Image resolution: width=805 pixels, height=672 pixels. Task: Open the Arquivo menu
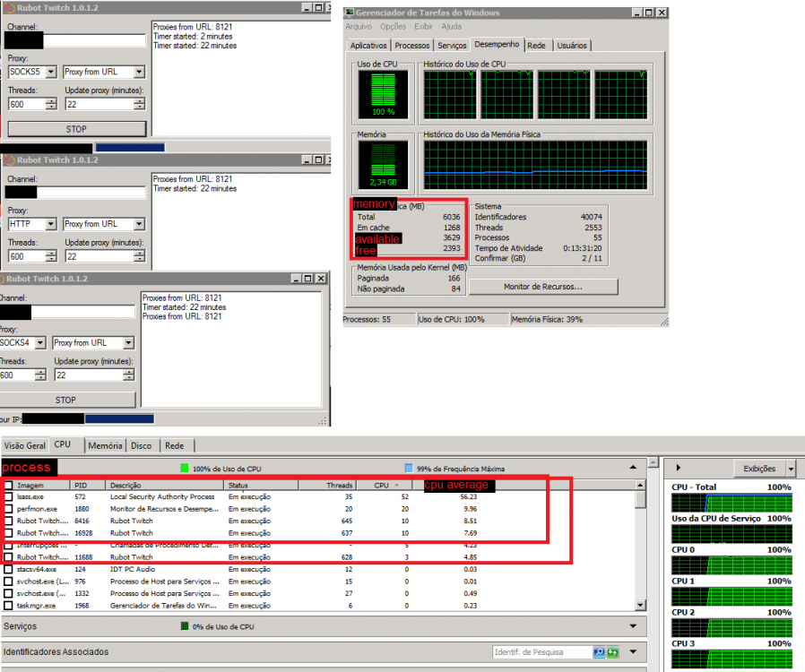[359, 27]
